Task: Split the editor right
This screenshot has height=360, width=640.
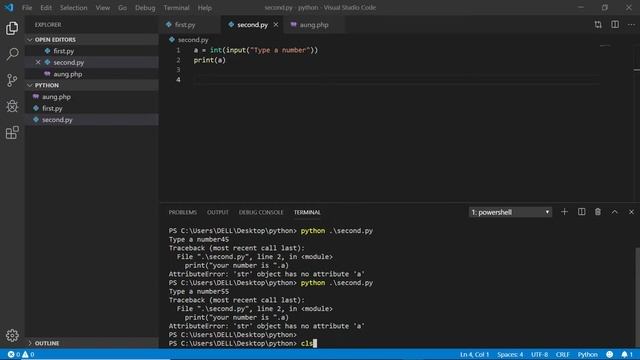Action: click(x=615, y=24)
